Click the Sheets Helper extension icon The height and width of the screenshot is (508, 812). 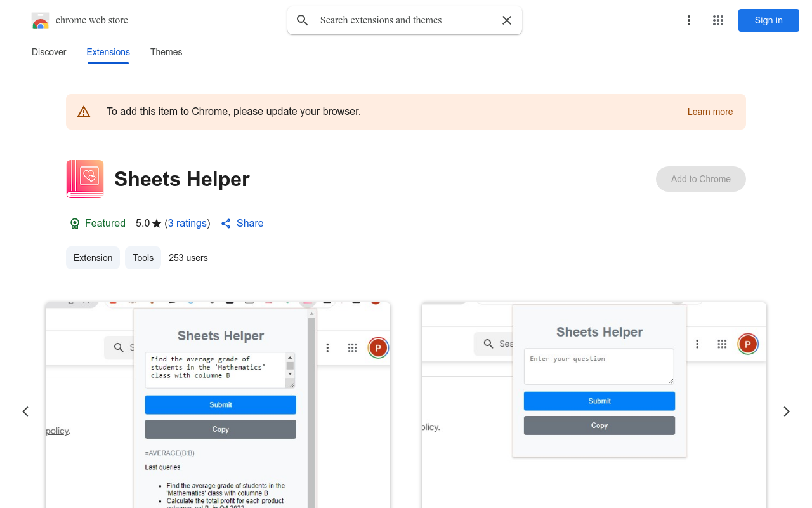point(85,179)
